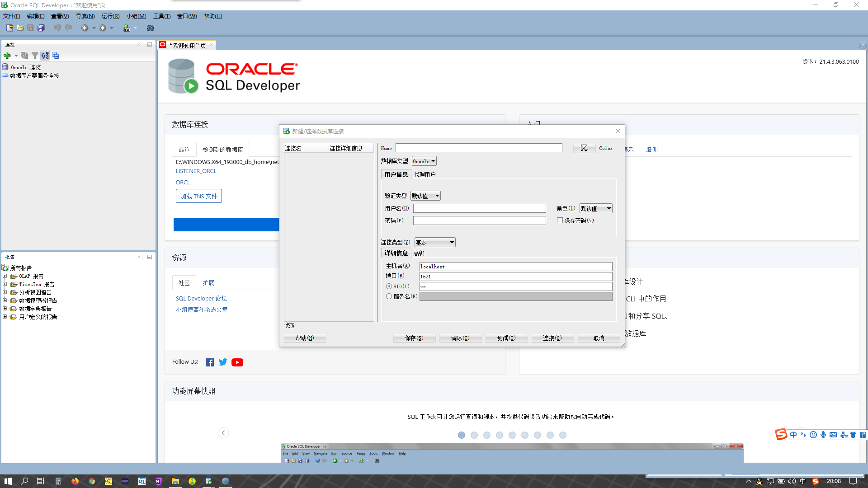Screen dimensions: 868x488
Task: Switch to the 代理用户 tab
Action: click(425, 174)
